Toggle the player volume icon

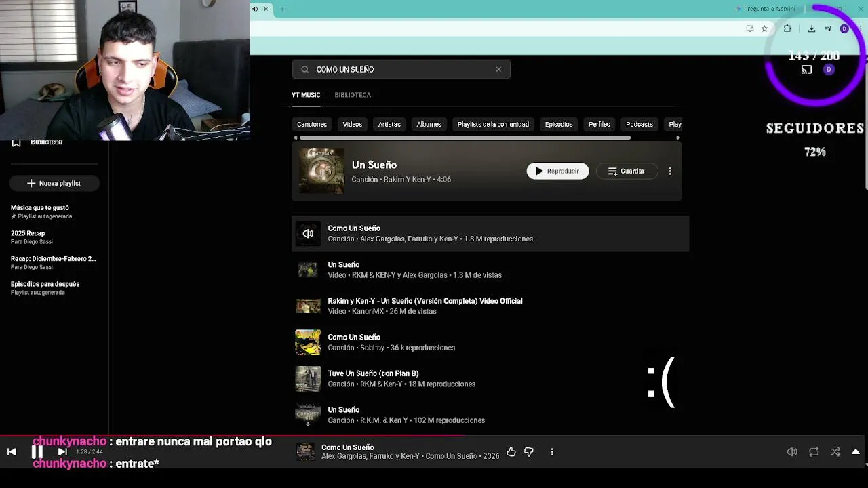click(792, 451)
